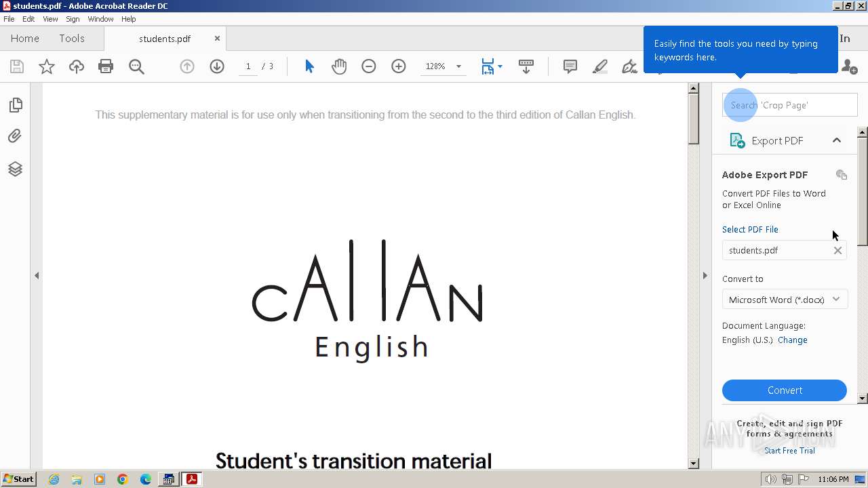Remove students.pdf from selected file
Viewport: 868px width, 488px height.
pyautogui.click(x=837, y=250)
